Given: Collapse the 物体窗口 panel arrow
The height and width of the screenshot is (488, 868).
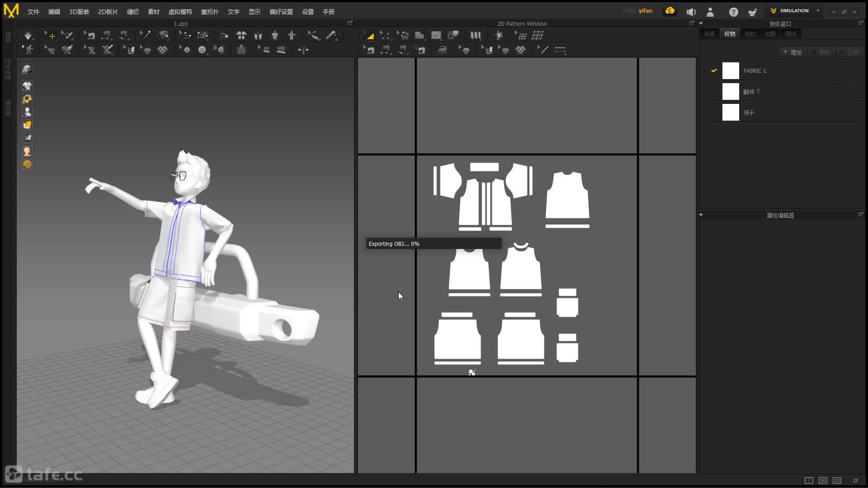Looking at the screenshot, I should tap(701, 23).
